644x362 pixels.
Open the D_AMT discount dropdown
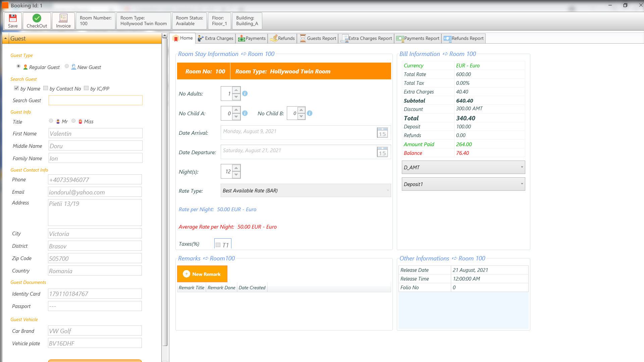tap(522, 167)
